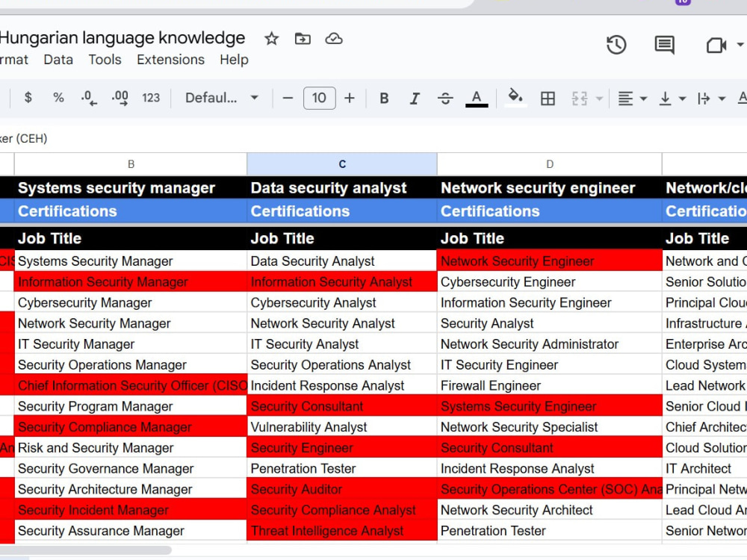Select the 'Data security analyst' header cell

pos(342,187)
